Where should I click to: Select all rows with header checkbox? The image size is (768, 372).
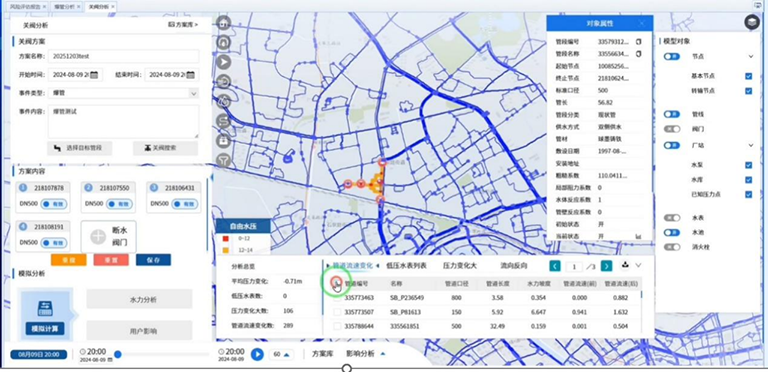(336, 282)
